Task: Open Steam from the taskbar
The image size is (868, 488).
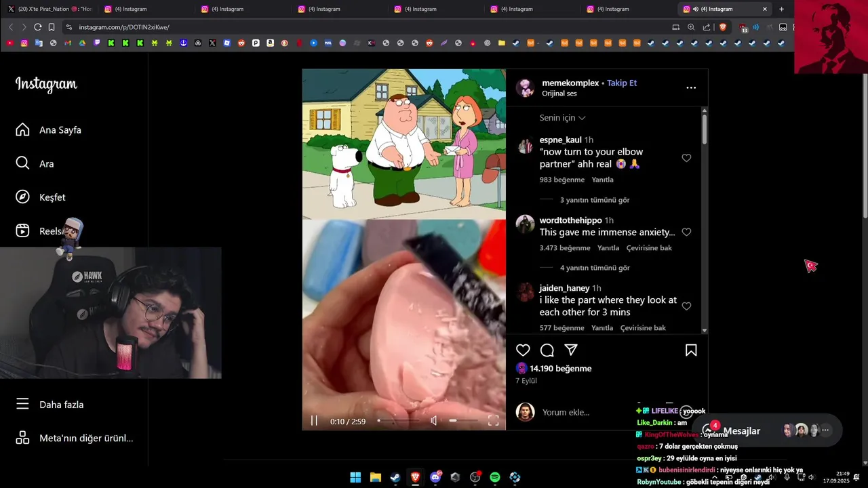Action: (x=395, y=477)
